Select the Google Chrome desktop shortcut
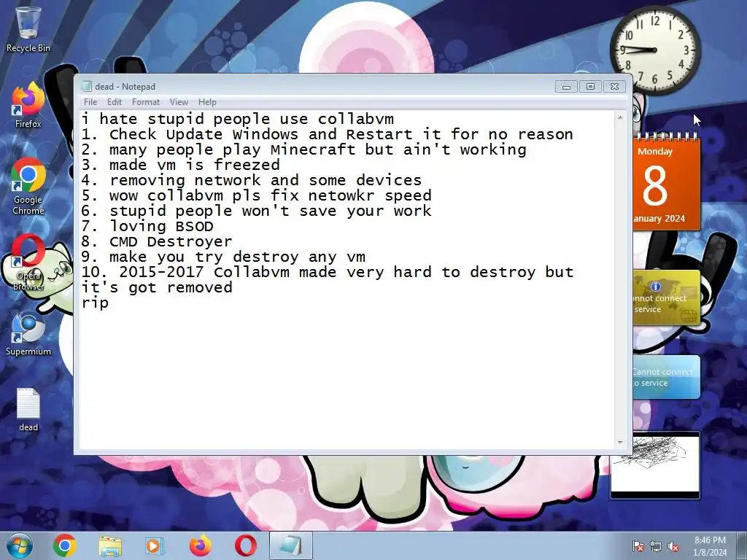 (x=28, y=187)
